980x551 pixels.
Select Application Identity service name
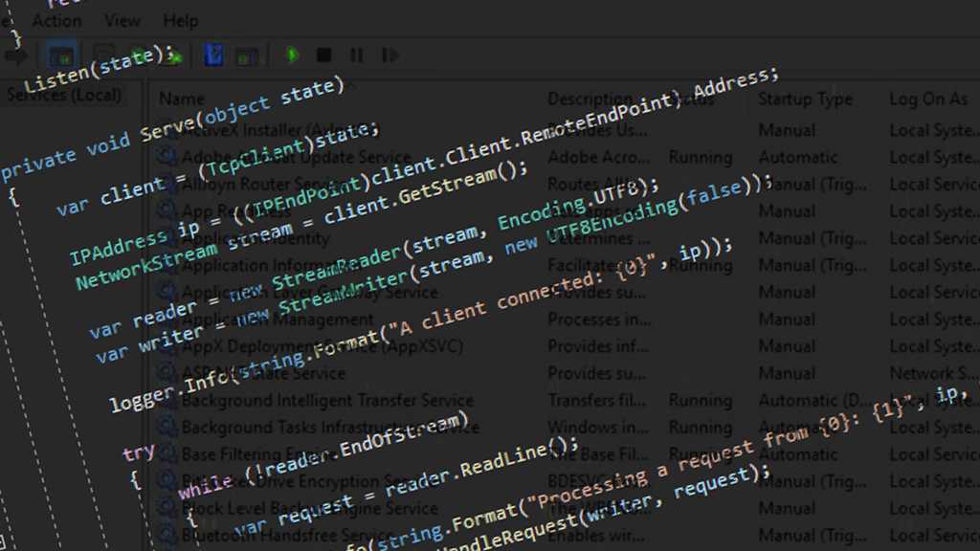(255, 238)
